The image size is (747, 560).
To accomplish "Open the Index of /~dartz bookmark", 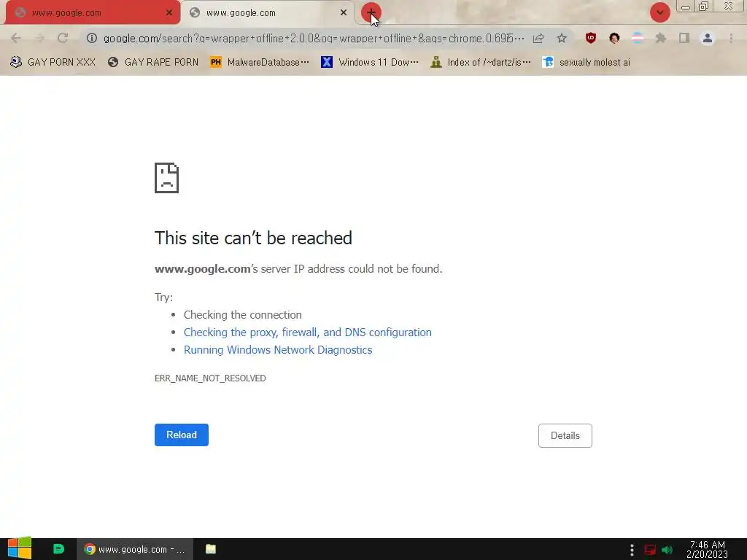I will point(480,63).
